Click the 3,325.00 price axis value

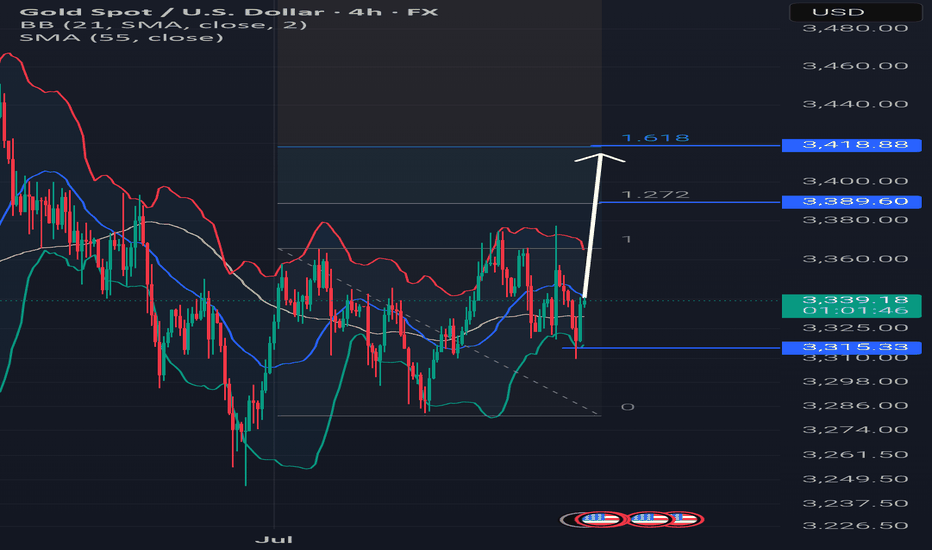coord(855,328)
